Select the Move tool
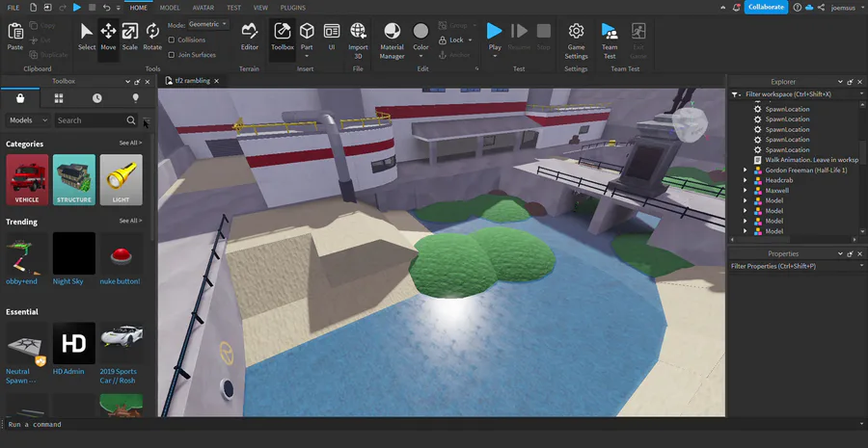Screen dimensions: 868x448 (x=108, y=37)
